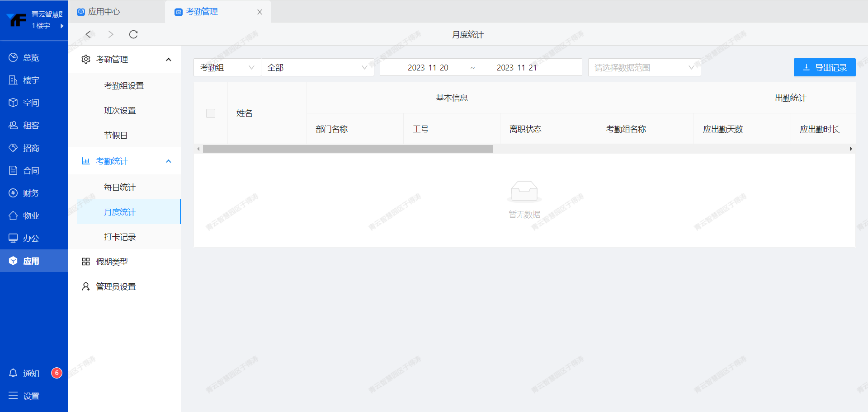Open 租客 tenants section in sidebar

pos(31,125)
